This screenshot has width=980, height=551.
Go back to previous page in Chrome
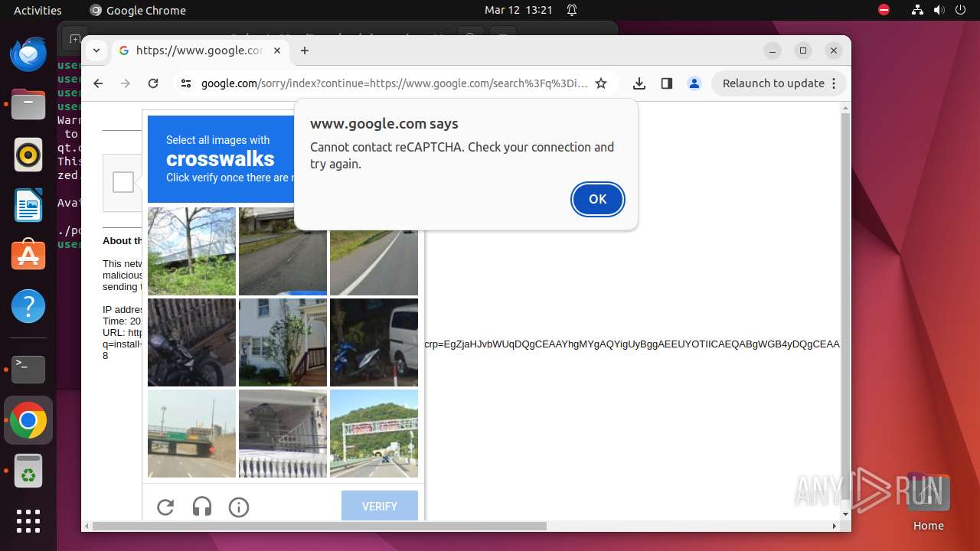[x=98, y=83]
